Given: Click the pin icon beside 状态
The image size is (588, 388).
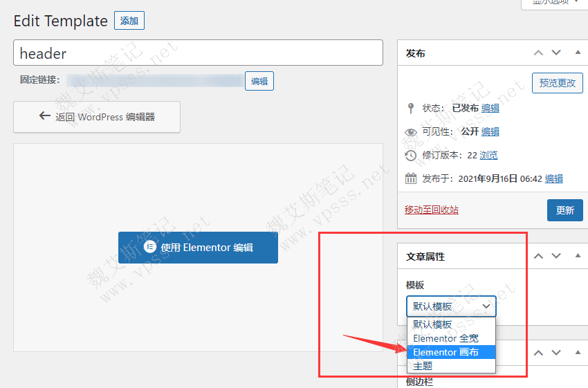Looking at the screenshot, I should click(411, 109).
